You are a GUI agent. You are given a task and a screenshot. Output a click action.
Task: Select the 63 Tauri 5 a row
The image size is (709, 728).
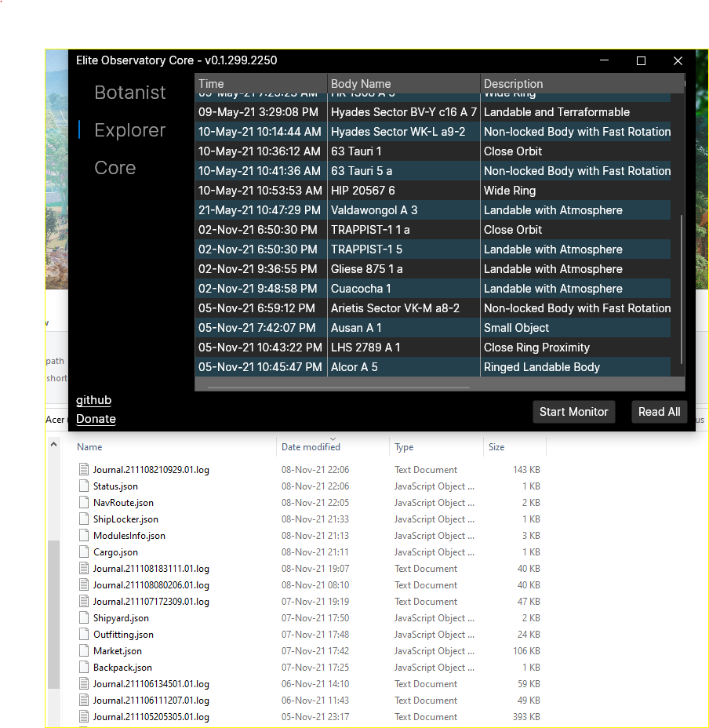click(x=433, y=171)
